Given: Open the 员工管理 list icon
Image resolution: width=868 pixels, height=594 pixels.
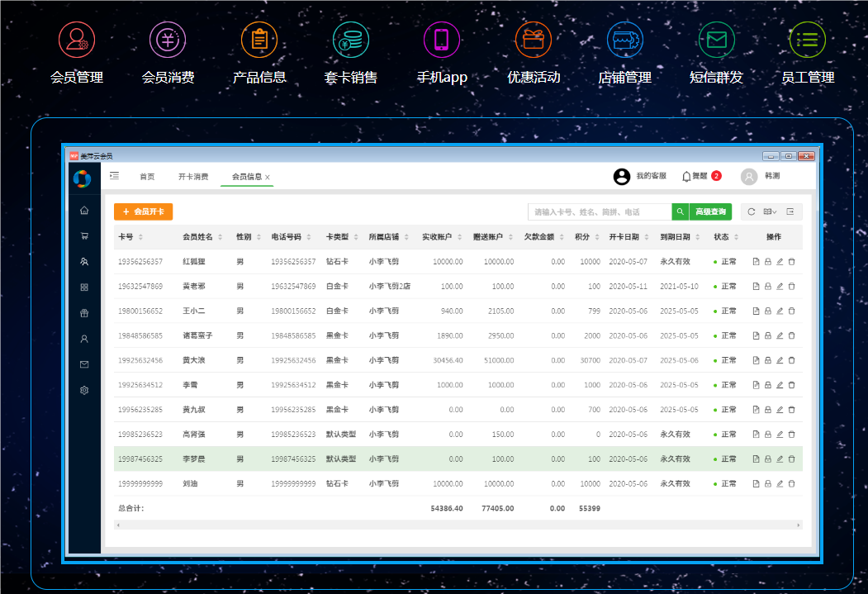Looking at the screenshot, I should [x=808, y=40].
